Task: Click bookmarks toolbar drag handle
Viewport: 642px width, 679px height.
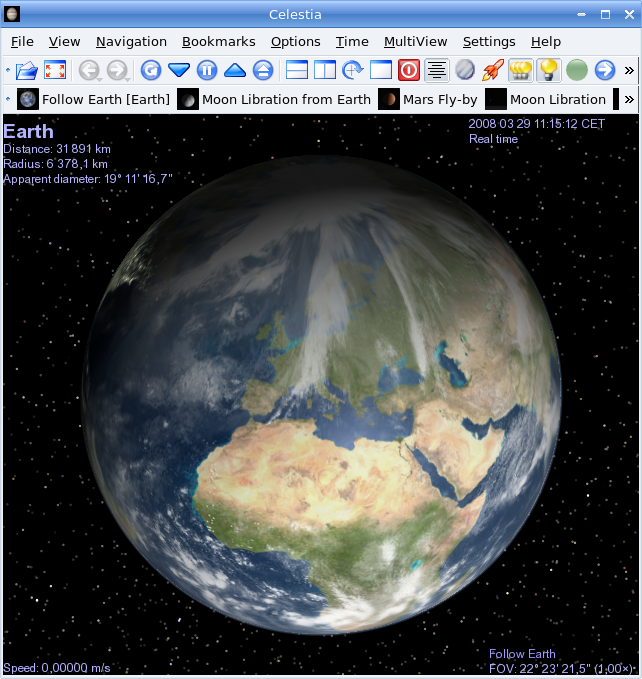Action: 8,100
